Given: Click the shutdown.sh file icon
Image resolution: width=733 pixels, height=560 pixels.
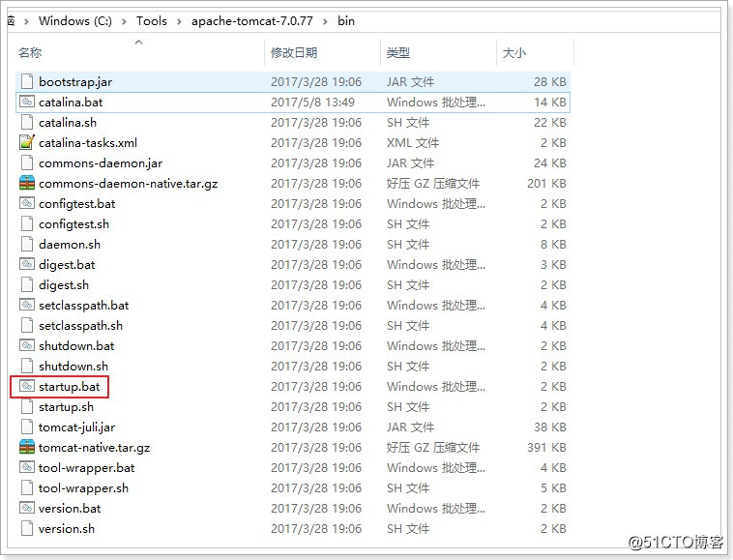Looking at the screenshot, I should click(x=27, y=367).
